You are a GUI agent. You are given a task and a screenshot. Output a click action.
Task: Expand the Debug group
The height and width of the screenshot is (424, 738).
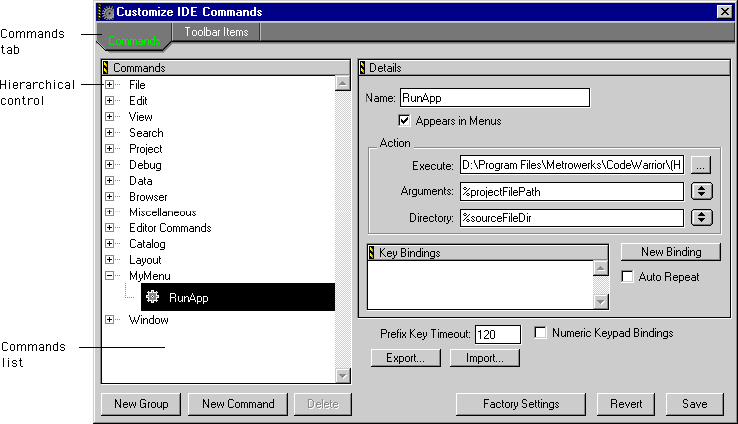click(x=109, y=165)
